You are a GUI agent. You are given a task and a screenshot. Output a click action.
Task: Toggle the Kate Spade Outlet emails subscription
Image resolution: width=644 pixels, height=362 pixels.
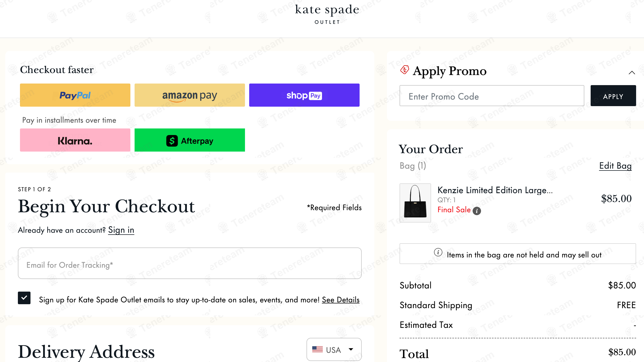pos(24,298)
